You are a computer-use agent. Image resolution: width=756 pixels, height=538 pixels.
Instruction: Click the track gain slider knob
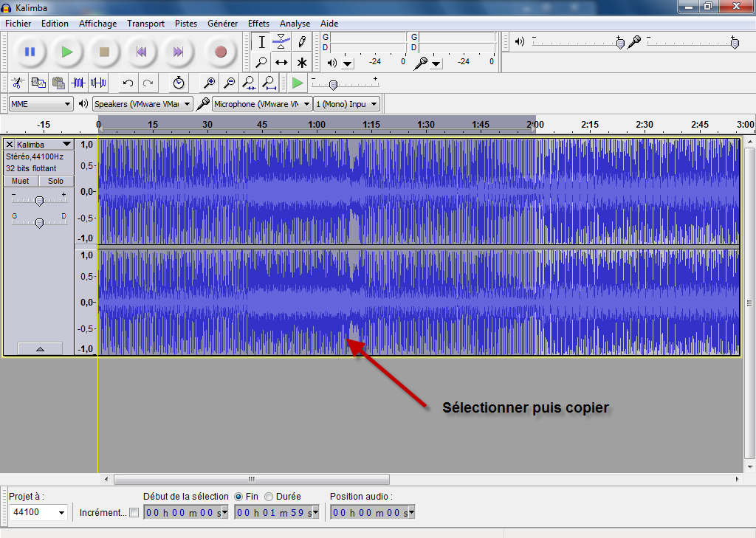coord(39,201)
